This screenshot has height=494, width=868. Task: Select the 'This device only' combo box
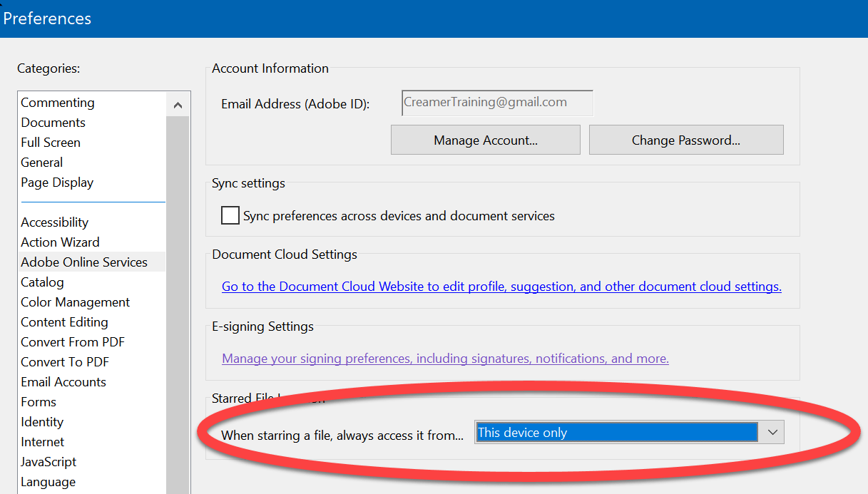pyautogui.click(x=630, y=432)
